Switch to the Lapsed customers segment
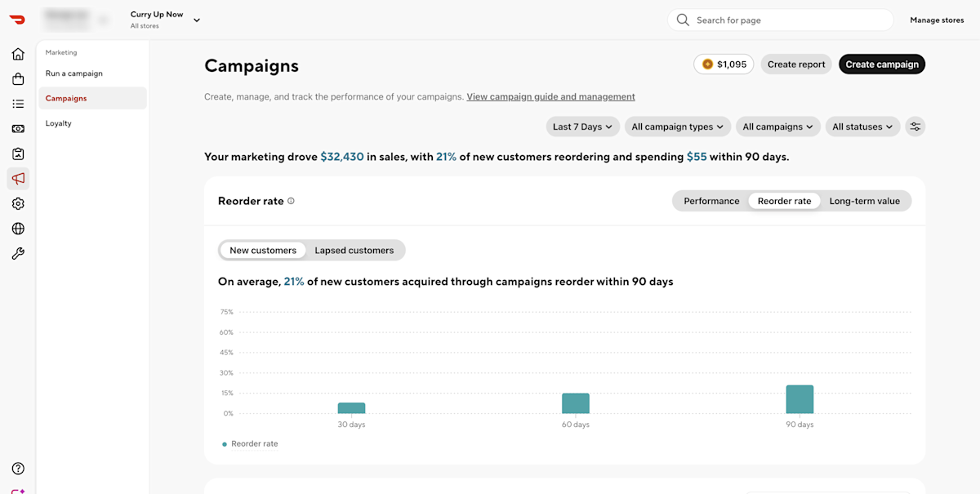Image resolution: width=980 pixels, height=494 pixels. tap(354, 251)
